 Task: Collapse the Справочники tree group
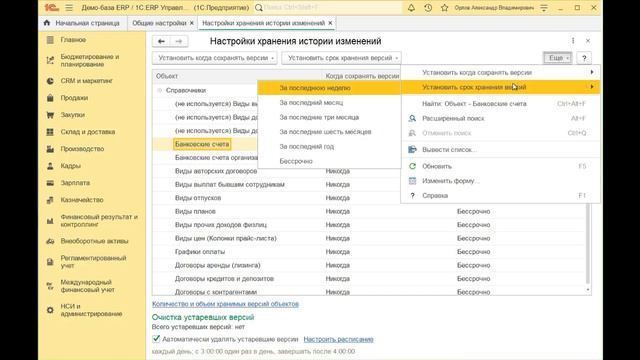160,90
